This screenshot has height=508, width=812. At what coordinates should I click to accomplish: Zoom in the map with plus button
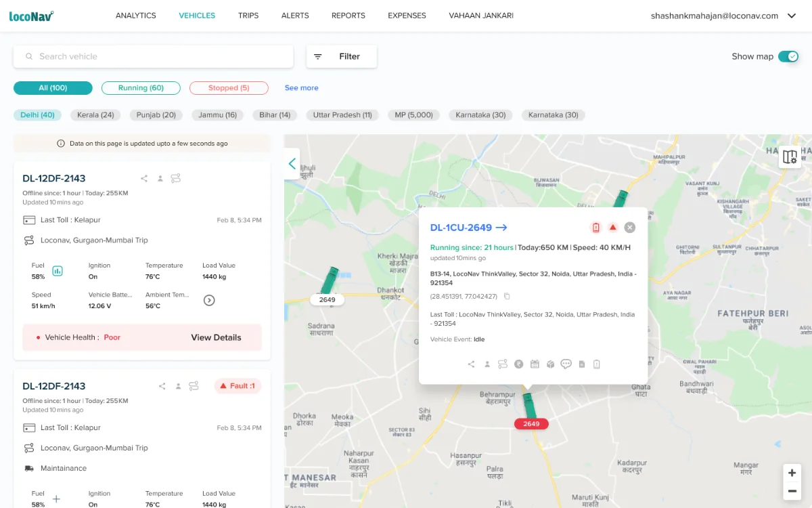click(x=792, y=473)
